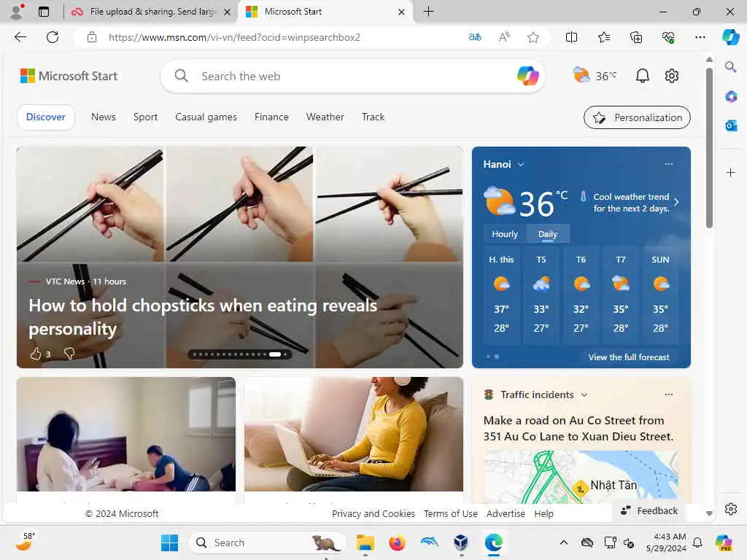Open the Collections icon
This screenshot has height=560, width=747.
[x=636, y=37]
